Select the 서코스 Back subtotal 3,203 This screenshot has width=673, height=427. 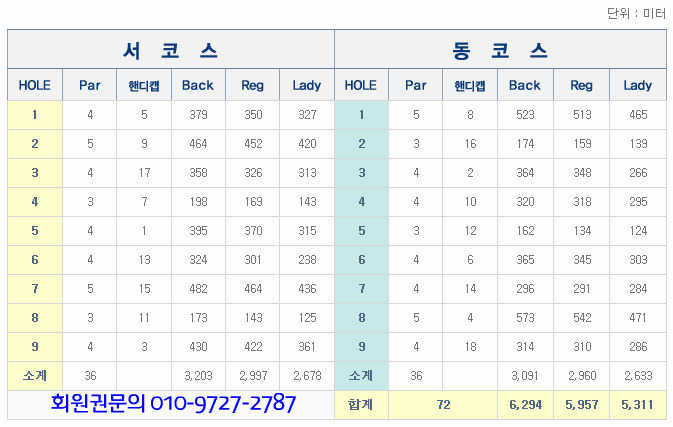198,376
